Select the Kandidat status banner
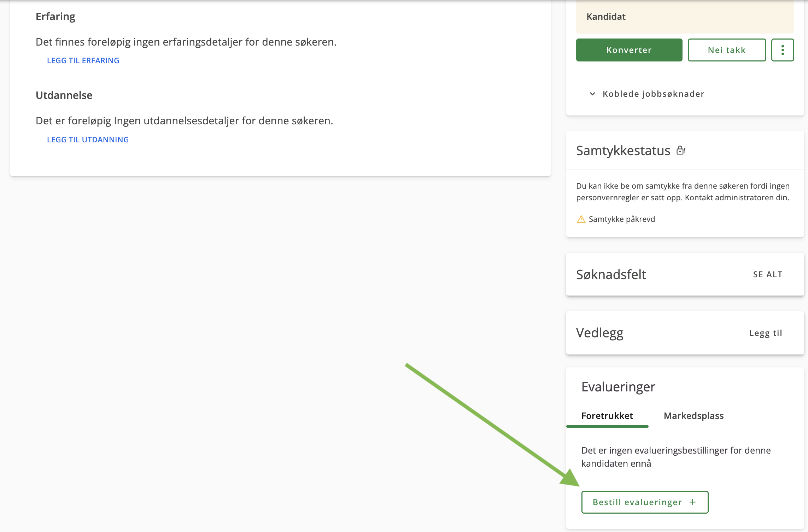 (685, 17)
